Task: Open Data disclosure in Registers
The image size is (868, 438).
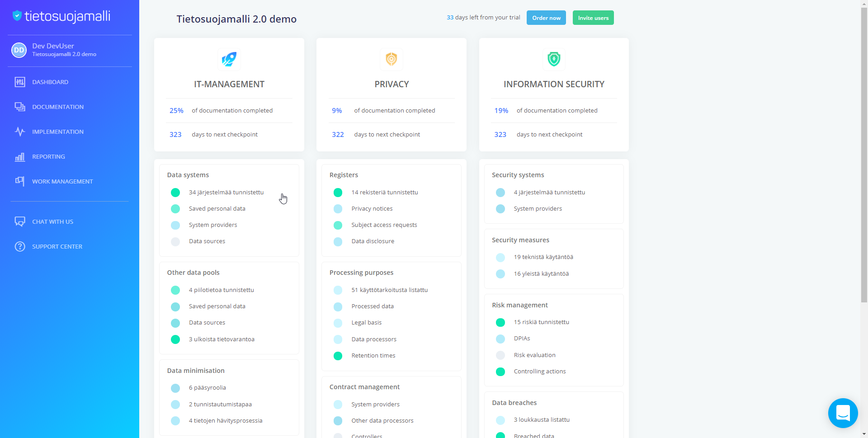Action: point(373,241)
